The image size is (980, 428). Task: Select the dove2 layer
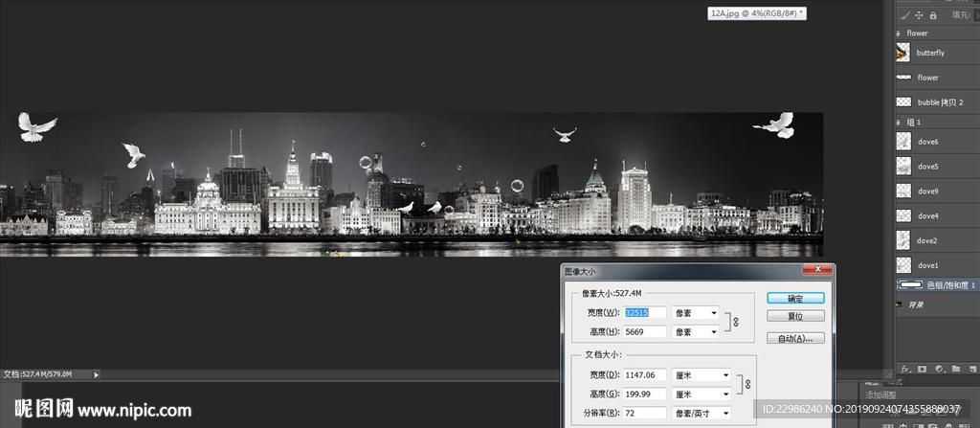click(938, 240)
